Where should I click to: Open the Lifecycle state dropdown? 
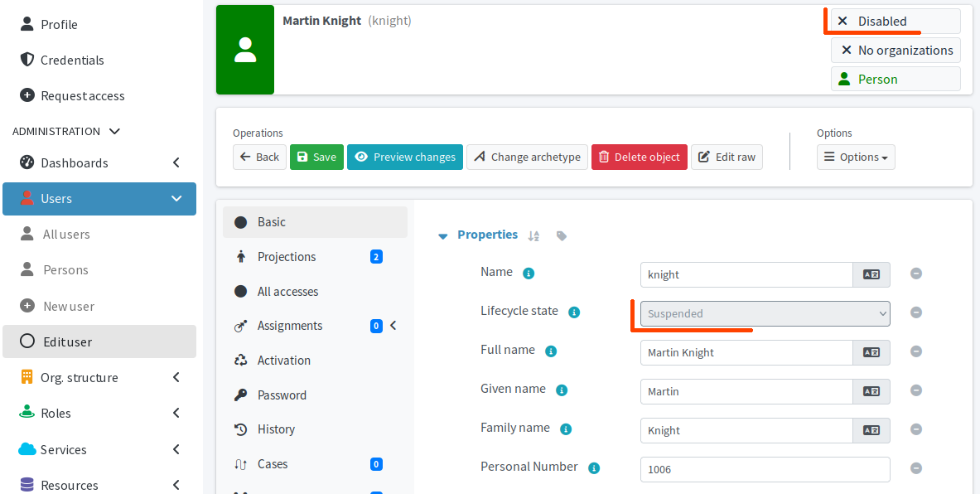(x=765, y=313)
